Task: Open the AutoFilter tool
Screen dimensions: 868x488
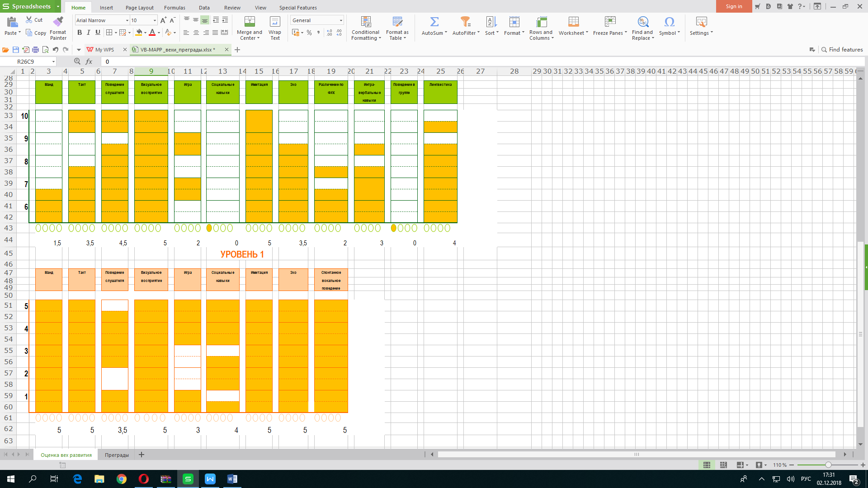Action: (x=465, y=22)
